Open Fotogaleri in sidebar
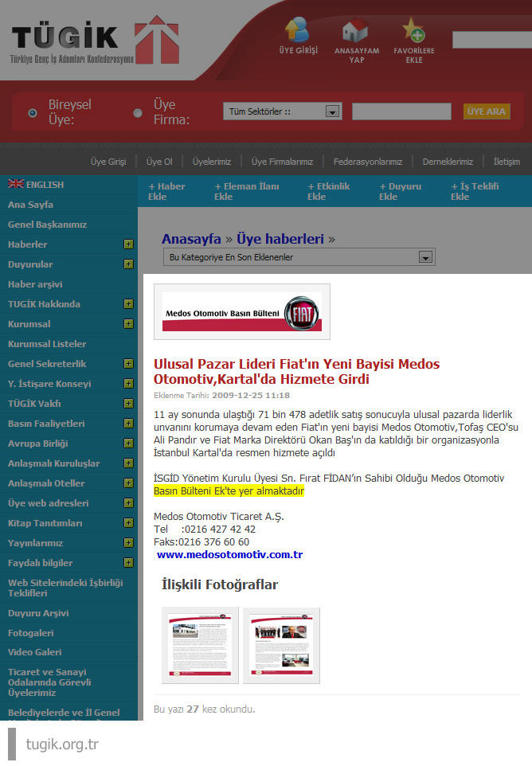This screenshot has width=532, height=766. click(31, 633)
